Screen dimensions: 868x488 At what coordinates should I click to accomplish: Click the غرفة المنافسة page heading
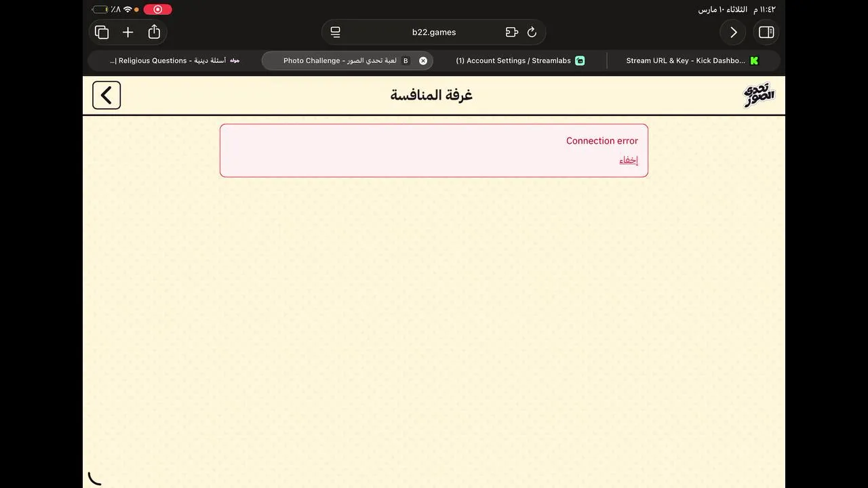pyautogui.click(x=431, y=96)
